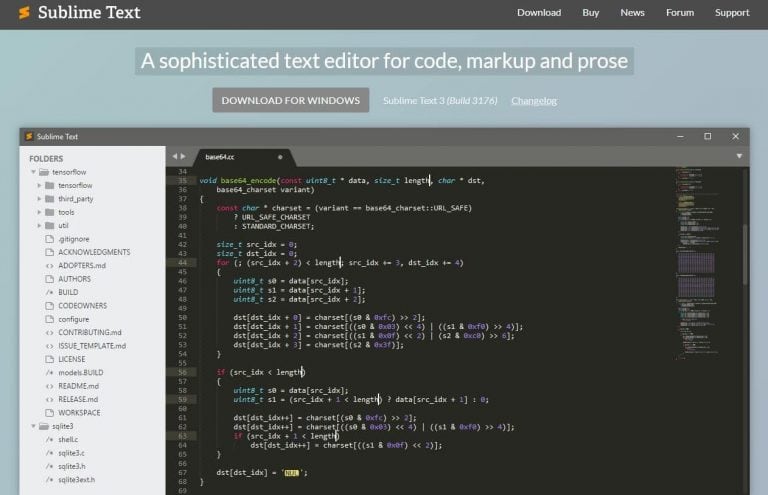This screenshot has width=768, height=495.
Task: Expand the nested tensorflow subfolder
Action: pos(40,186)
